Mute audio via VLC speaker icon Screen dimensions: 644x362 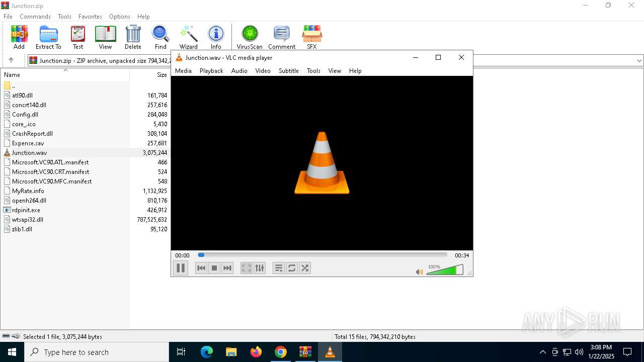coord(419,272)
